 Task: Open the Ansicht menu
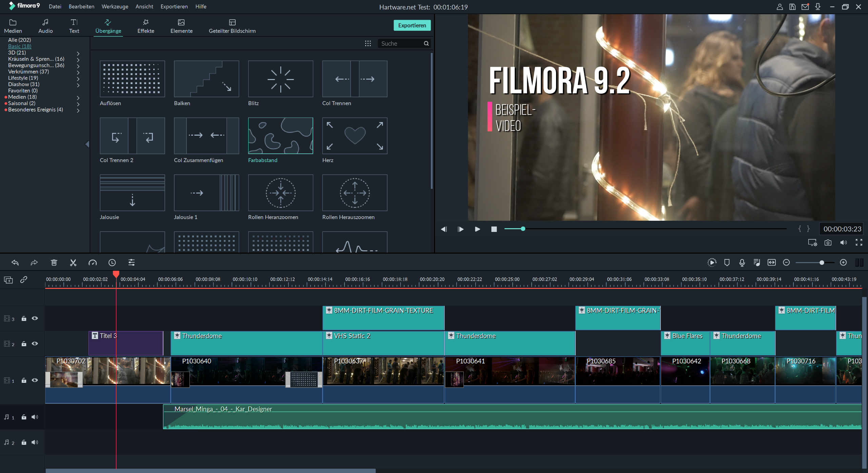tap(144, 6)
